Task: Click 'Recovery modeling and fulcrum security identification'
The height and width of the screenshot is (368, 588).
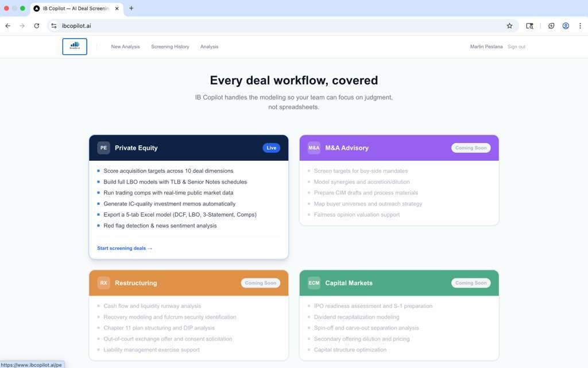Action: click(x=170, y=317)
